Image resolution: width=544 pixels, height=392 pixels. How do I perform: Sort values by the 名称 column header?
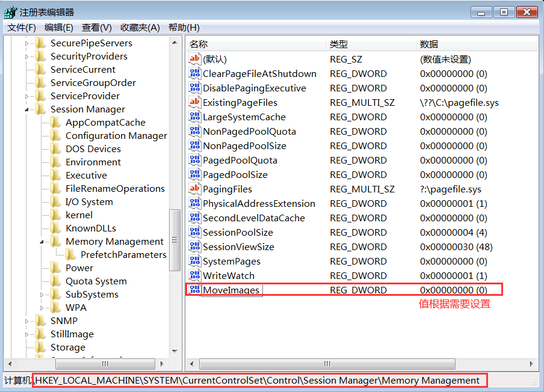[x=199, y=44]
